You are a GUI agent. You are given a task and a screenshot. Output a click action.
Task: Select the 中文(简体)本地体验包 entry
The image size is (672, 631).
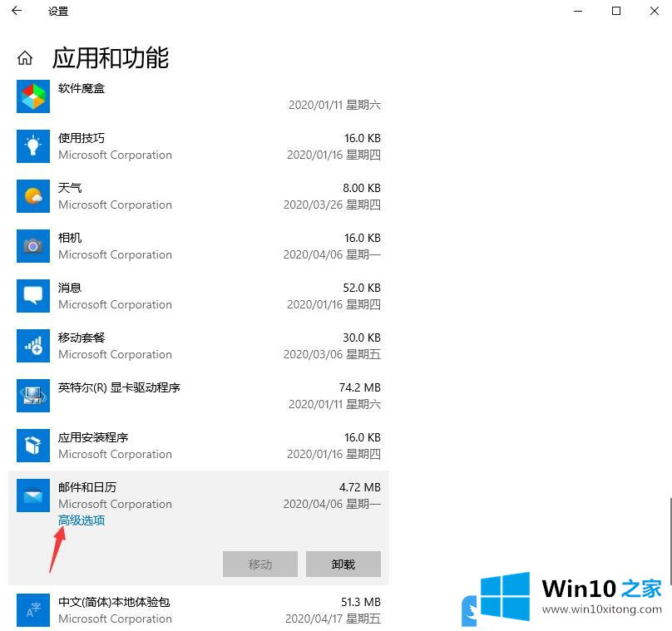[x=199, y=610]
